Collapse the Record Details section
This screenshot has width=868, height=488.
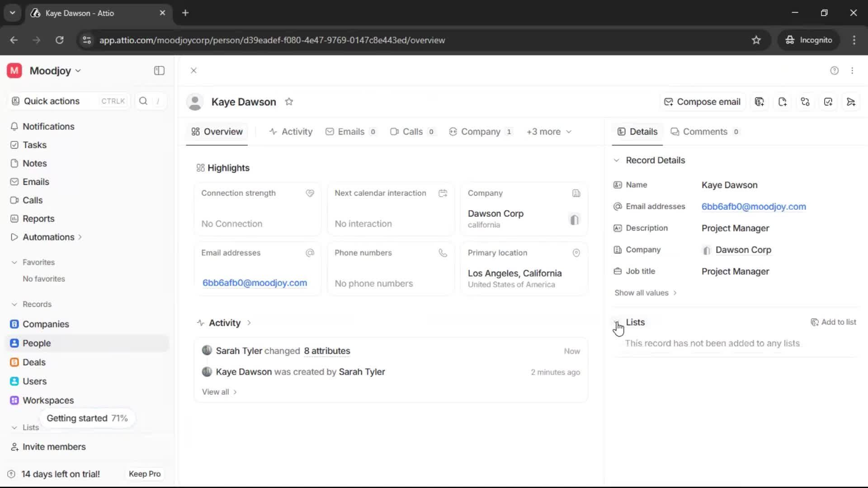coord(617,160)
